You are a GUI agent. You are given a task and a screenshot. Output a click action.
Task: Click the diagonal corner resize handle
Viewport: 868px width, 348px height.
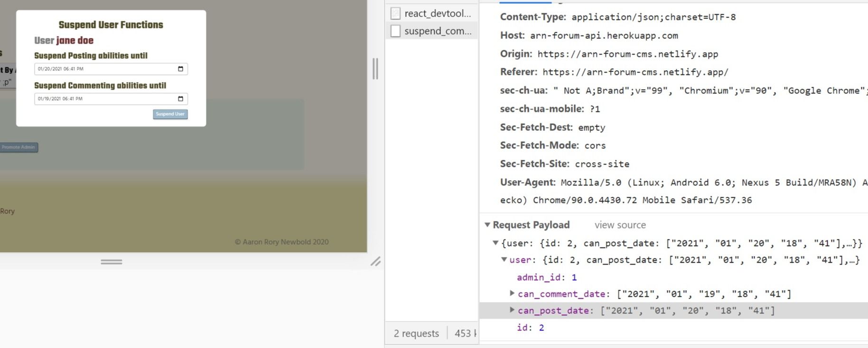click(375, 262)
